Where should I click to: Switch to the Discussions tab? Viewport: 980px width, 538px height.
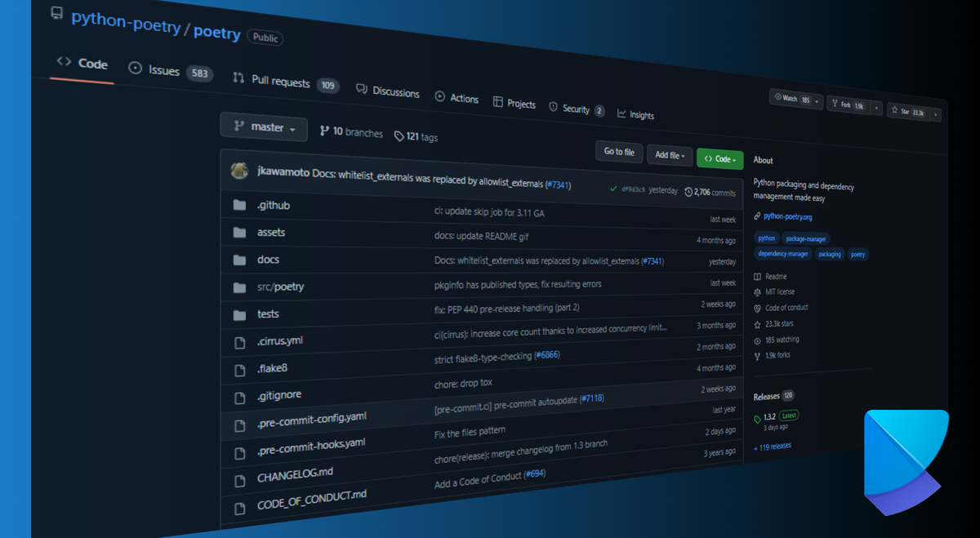388,91
